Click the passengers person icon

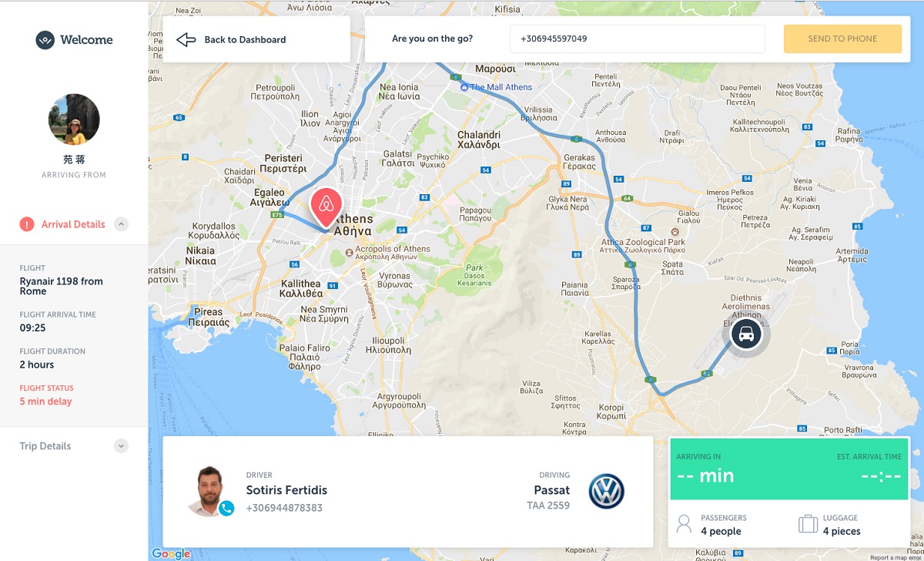pyautogui.click(x=684, y=525)
